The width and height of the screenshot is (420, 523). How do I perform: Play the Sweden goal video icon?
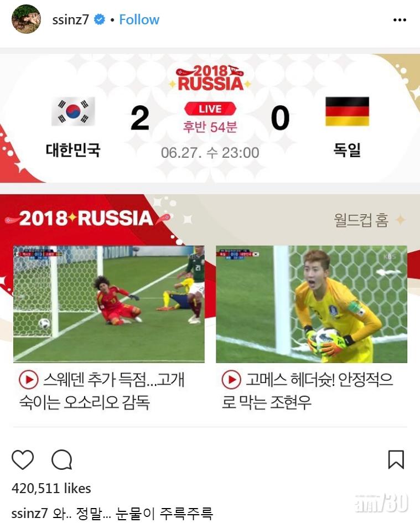(x=29, y=380)
